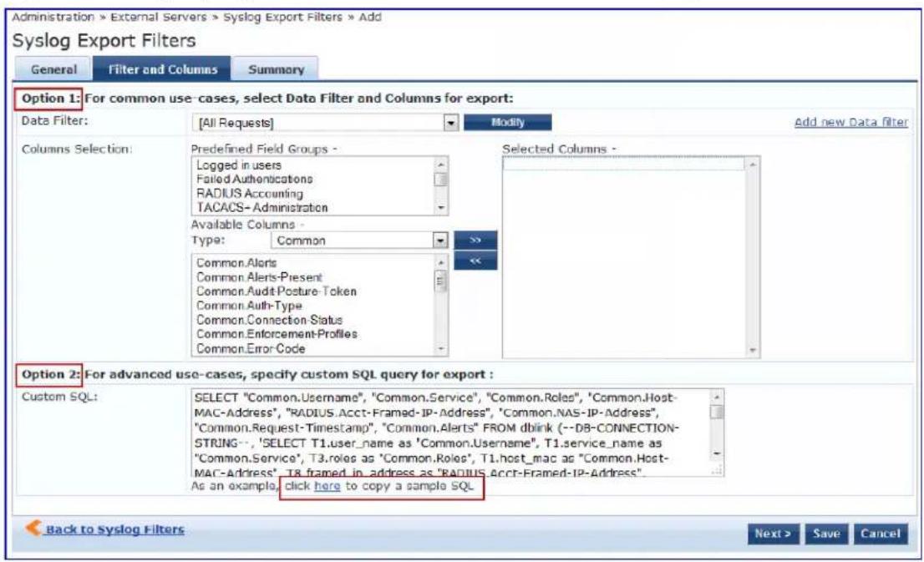Image resolution: width=924 pixels, height=562 pixels.
Task: Click External Servers in the breadcrumb
Action: coord(159,17)
